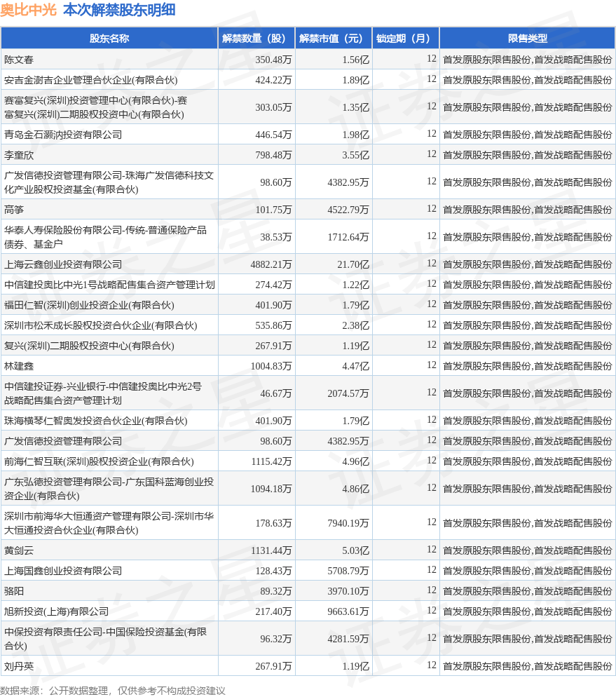Select the 1131.44万 quantity value
The height and width of the screenshot is (697, 616).
pos(271,550)
